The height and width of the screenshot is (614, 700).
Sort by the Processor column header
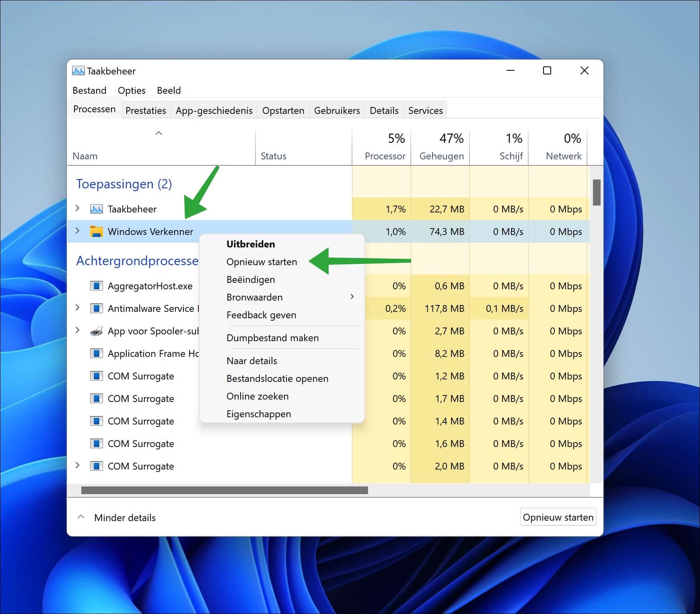[x=381, y=147]
